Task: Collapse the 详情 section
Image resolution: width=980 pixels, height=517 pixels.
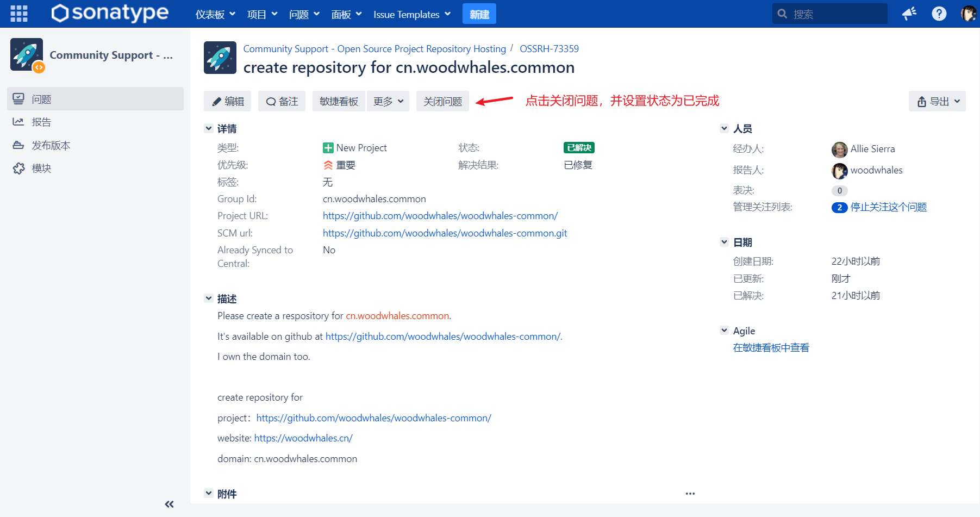Action: [x=209, y=128]
